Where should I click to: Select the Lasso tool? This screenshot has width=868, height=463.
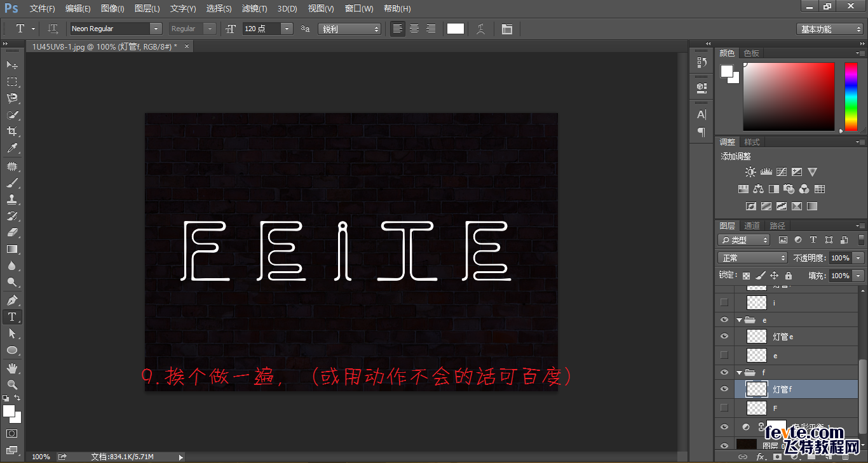pyautogui.click(x=12, y=98)
